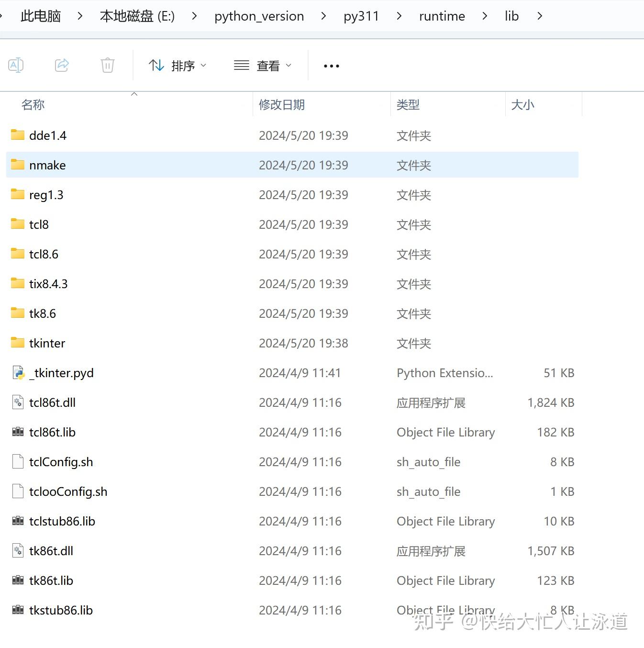Screen dimensions: 644x648
Task: Click the Python Extensio... type cell
Action: (x=444, y=373)
